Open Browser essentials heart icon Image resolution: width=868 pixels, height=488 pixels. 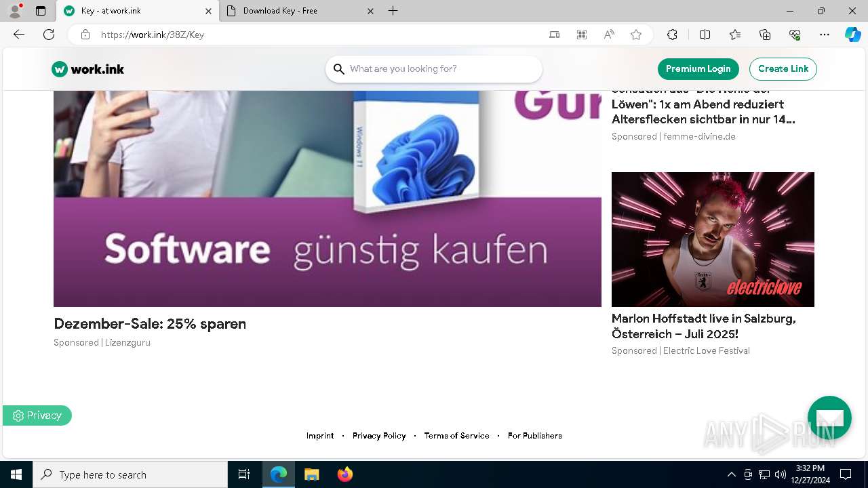tap(795, 35)
